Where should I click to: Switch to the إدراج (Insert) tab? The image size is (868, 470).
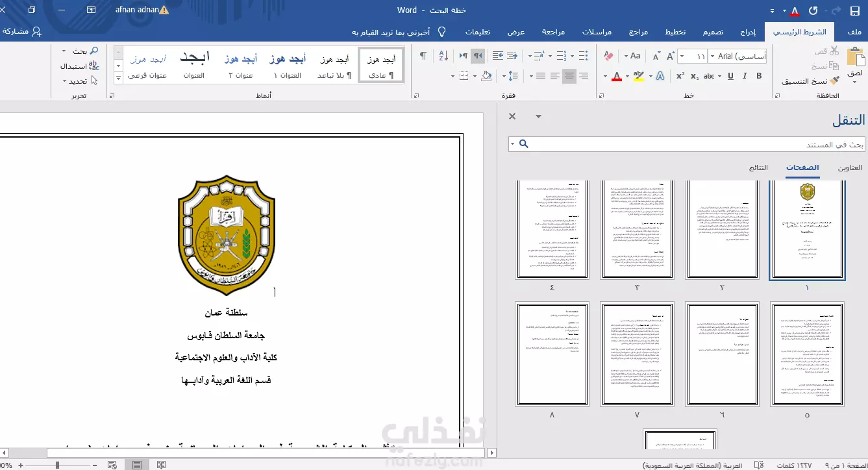click(747, 32)
